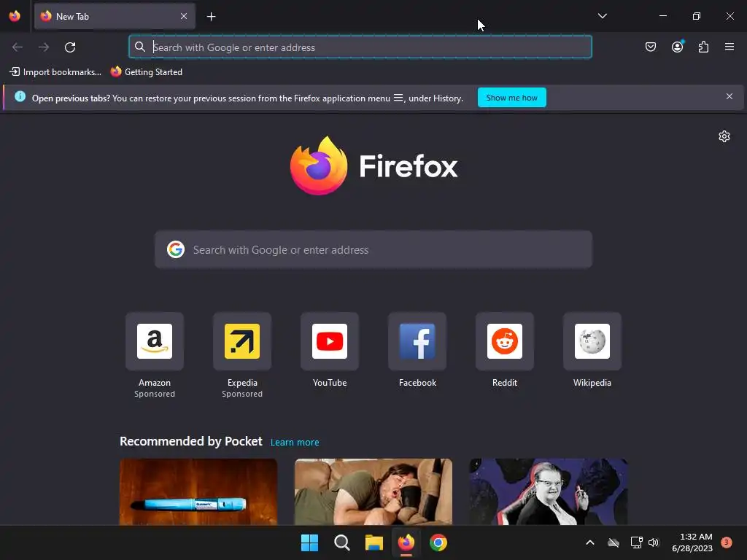Click the Google logo in search box
This screenshot has width=747, height=560.
point(176,249)
